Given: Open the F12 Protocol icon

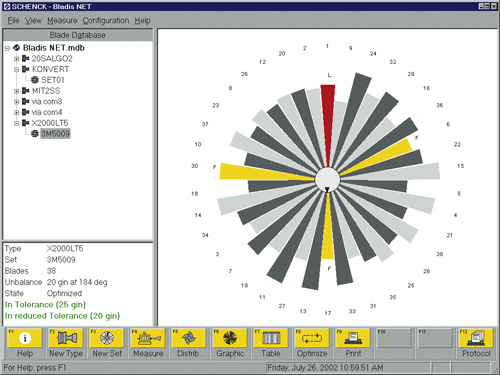Looking at the screenshot, I should coord(476,338).
